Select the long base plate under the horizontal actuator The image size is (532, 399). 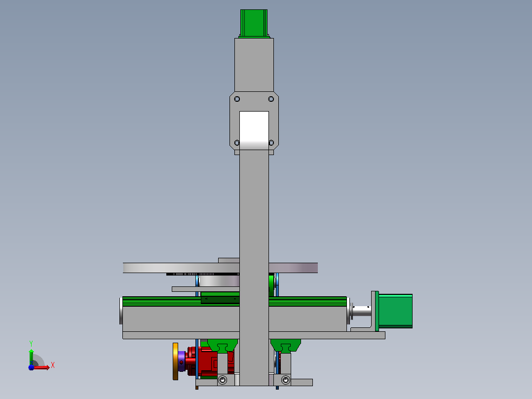[x=254, y=335]
